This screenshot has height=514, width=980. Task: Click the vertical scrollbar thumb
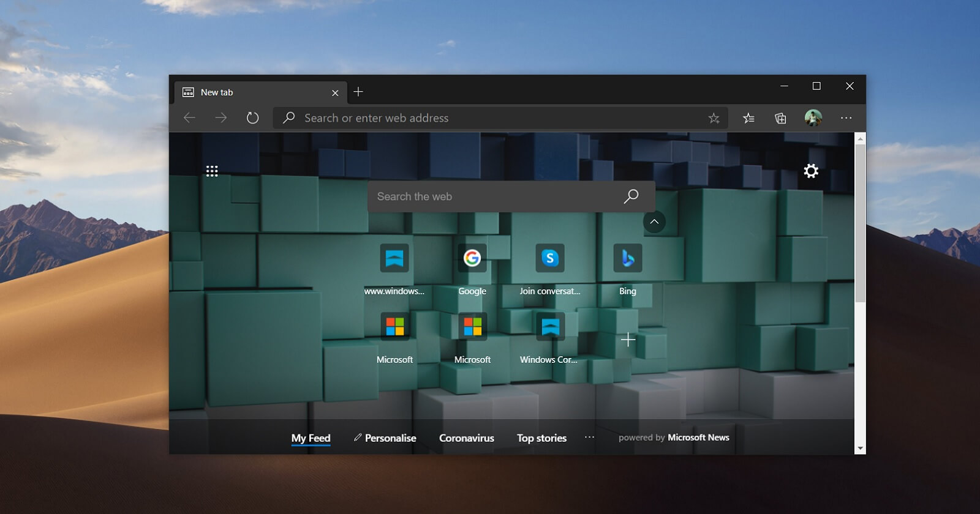[861, 223]
